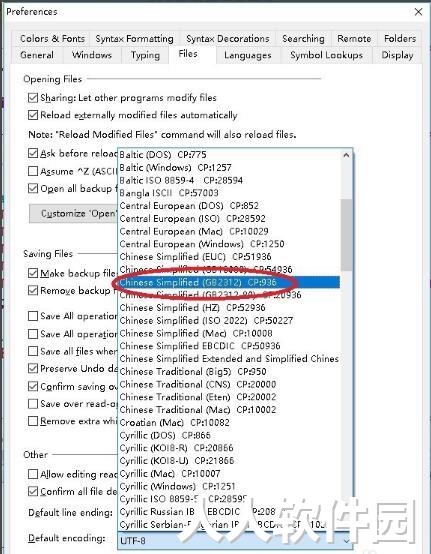
Task: Check the Save over read-only checkbox
Action: click(x=33, y=403)
